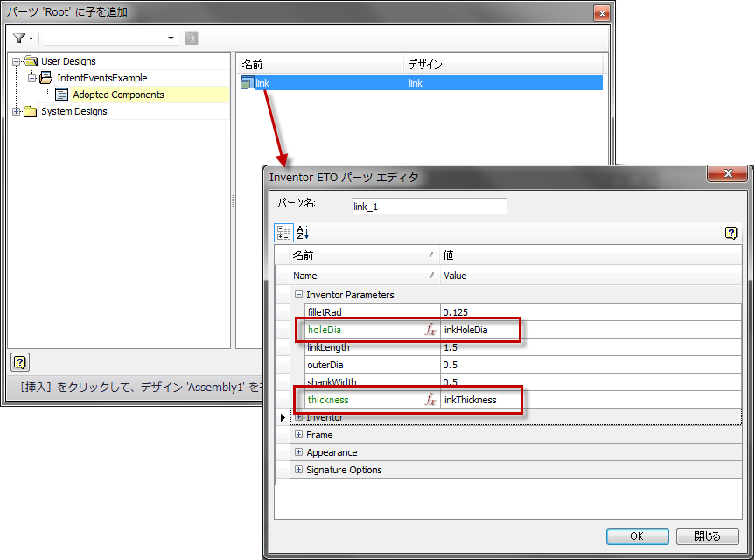755x560 pixels.
Task: Click the System Designs folder icon
Action: tap(30, 111)
